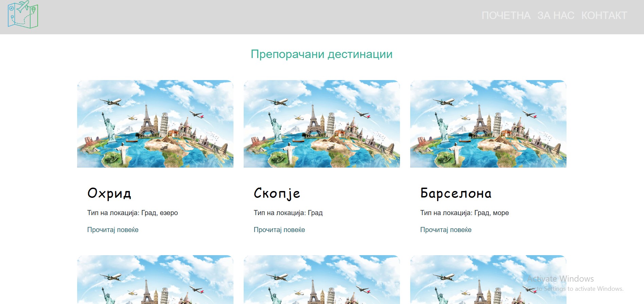Viewport: 644px width, 304px height.
Task: Click the 'Тип на локација: Град' text under Скопје
Action: pos(288,213)
